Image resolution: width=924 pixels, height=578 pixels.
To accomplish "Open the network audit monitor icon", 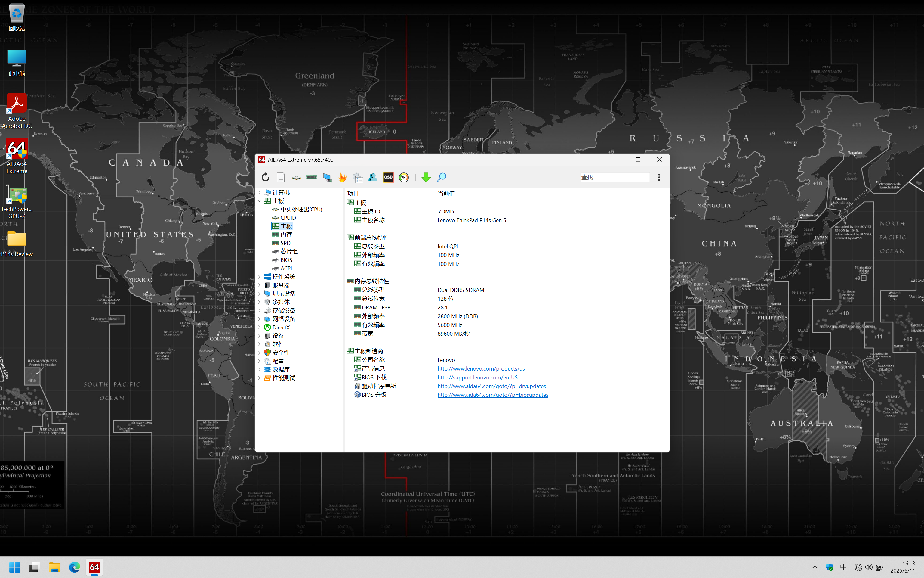I will (327, 177).
